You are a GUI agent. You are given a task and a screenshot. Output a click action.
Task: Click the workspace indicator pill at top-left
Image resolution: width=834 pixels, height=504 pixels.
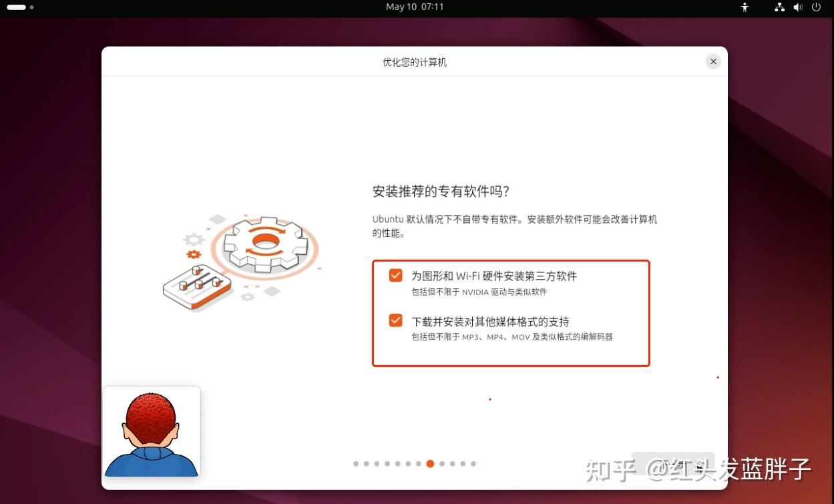pyautogui.click(x=17, y=7)
